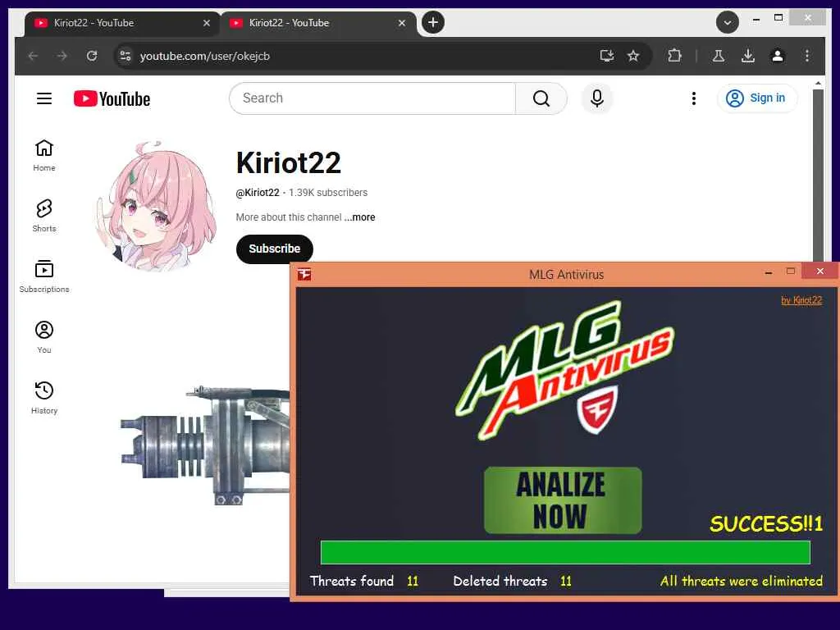Click the browser back arrow
Image resolution: width=840 pixels, height=630 pixels.
(33, 56)
